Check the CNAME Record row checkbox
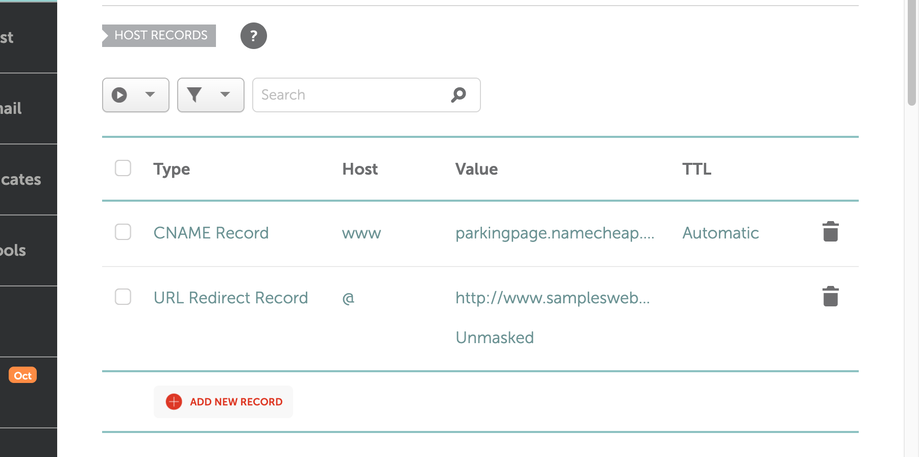The height and width of the screenshot is (457, 919). (122, 232)
